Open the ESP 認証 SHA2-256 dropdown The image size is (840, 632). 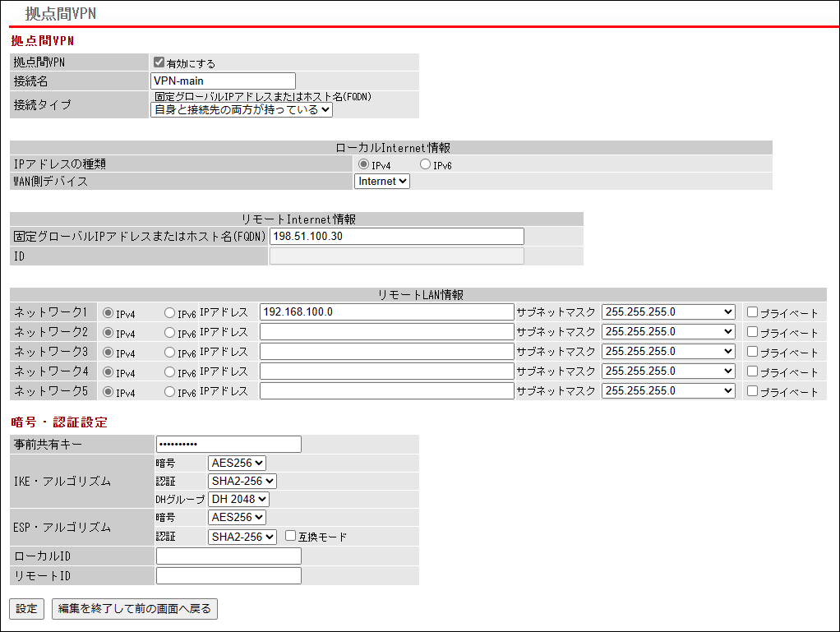[x=242, y=537]
